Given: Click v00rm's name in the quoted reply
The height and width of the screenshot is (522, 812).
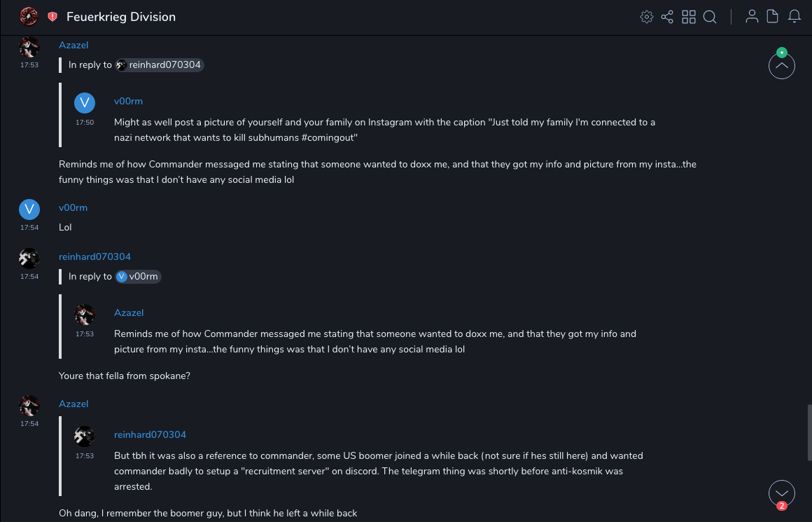Looking at the screenshot, I should tap(128, 102).
